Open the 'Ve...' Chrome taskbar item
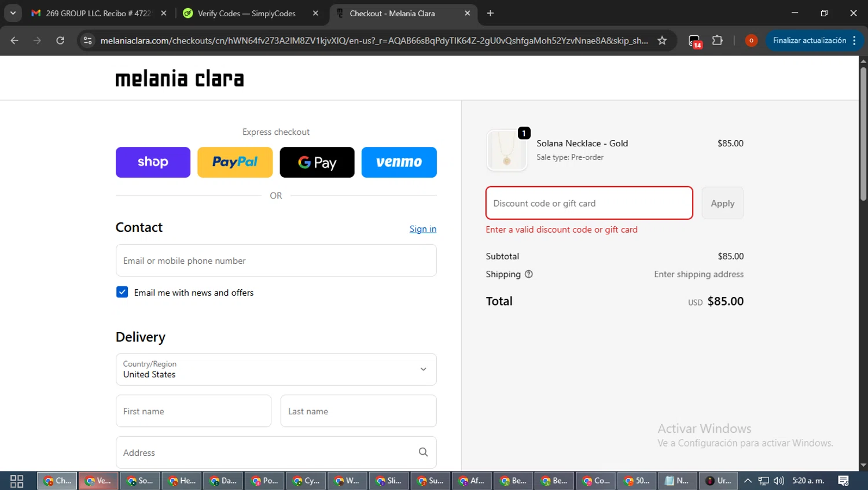The image size is (868, 490). coord(98,481)
